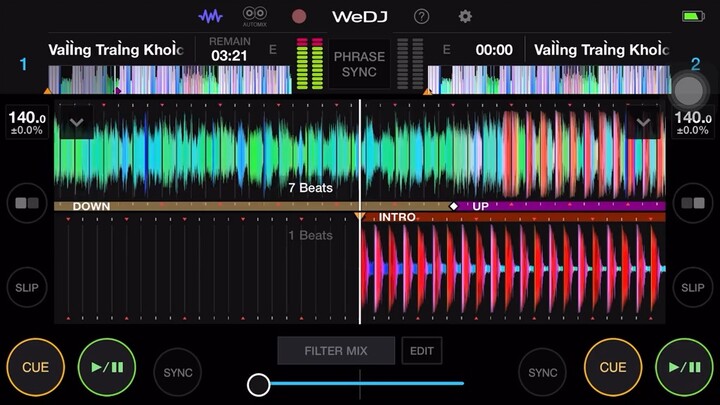Screen dimensions: 720x405
Task: Open deck 2 track title Vaiing Traing
Action: 601,50
